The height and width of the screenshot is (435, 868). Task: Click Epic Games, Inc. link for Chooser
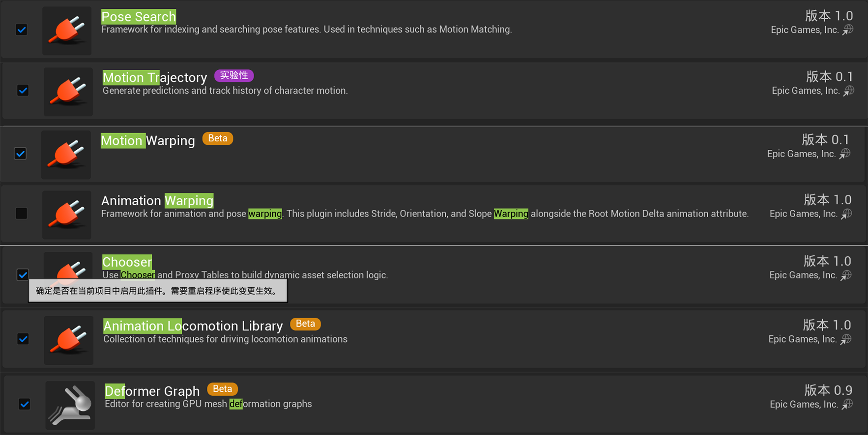coord(803,275)
